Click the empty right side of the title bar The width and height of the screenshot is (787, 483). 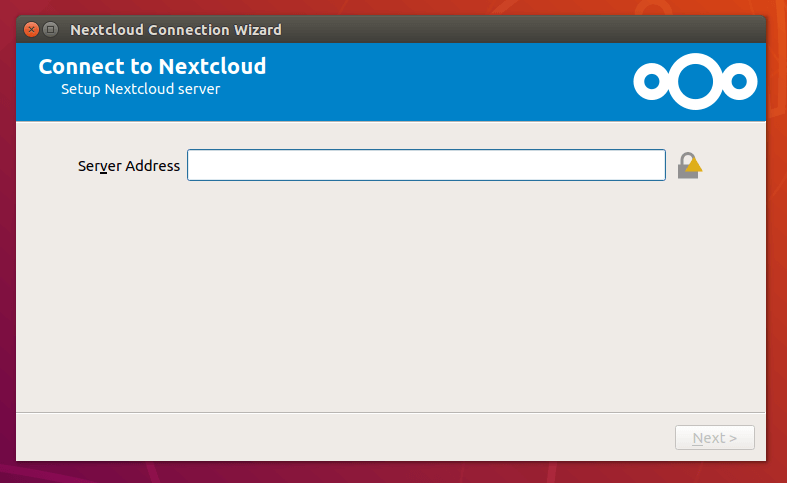click(x=550, y=30)
